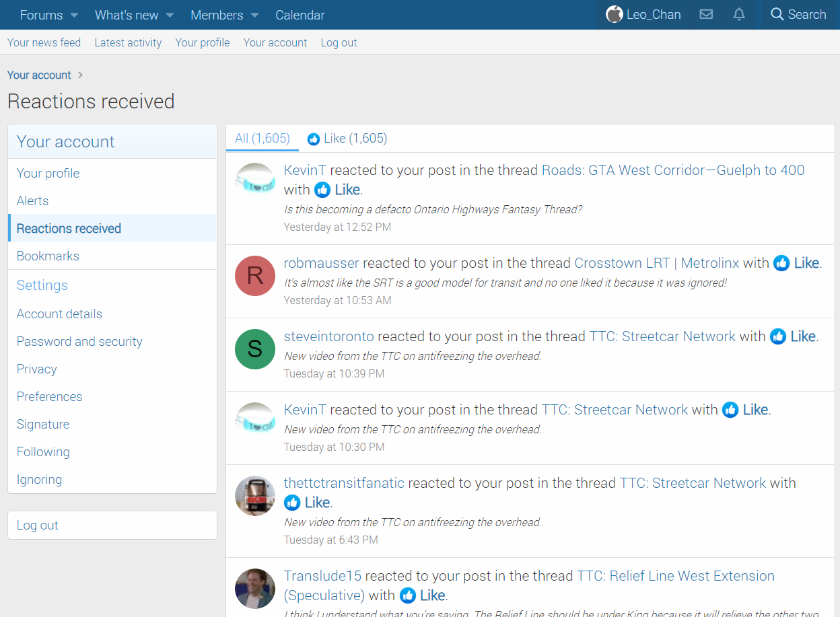This screenshot has height=617, width=840.
Task: Click the Search magnifier in navbar
Action: pos(777,14)
